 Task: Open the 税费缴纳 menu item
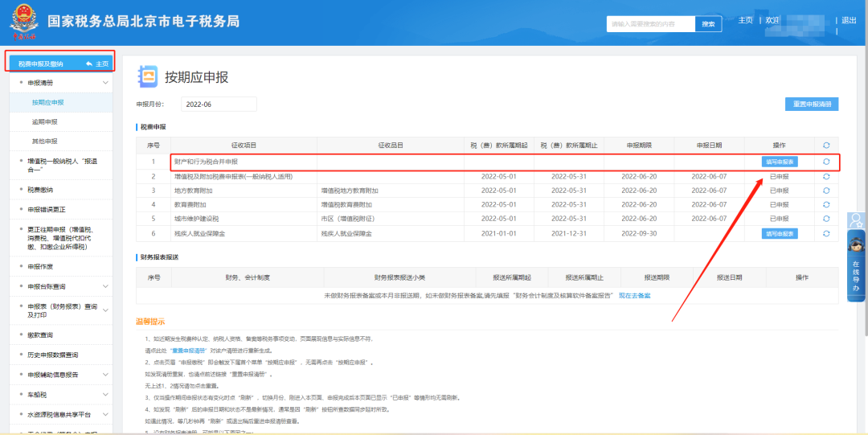tap(40, 190)
